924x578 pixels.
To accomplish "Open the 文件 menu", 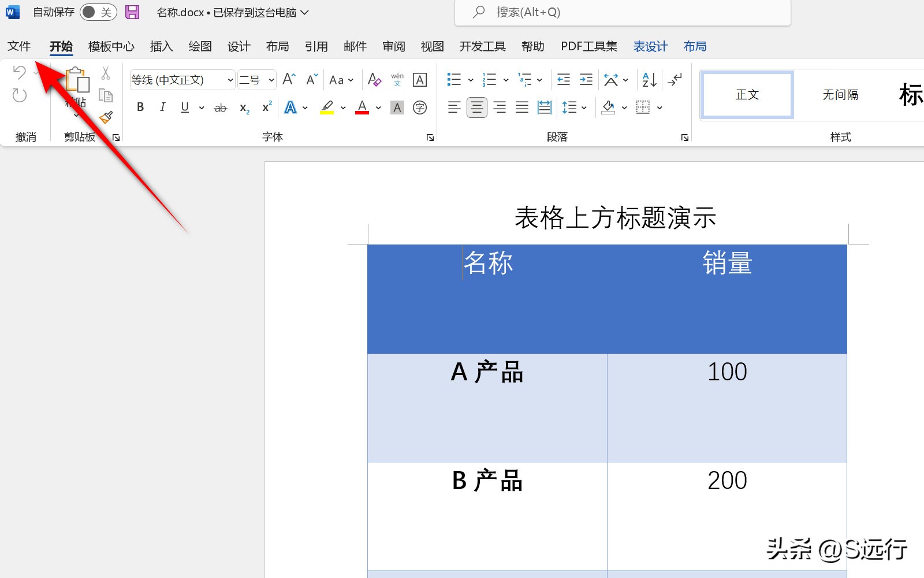I will [19, 46].
